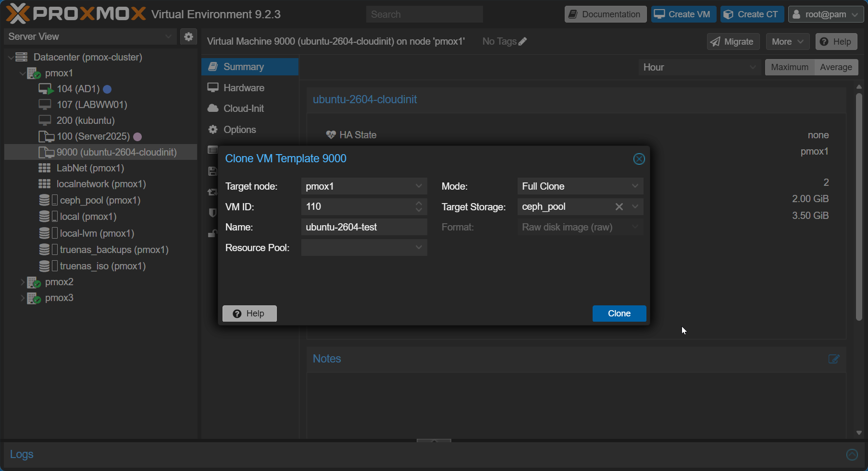The image size is (868, 471).
Task: Select truenas_iso (pmox1) storage
Action: [100, 266]
